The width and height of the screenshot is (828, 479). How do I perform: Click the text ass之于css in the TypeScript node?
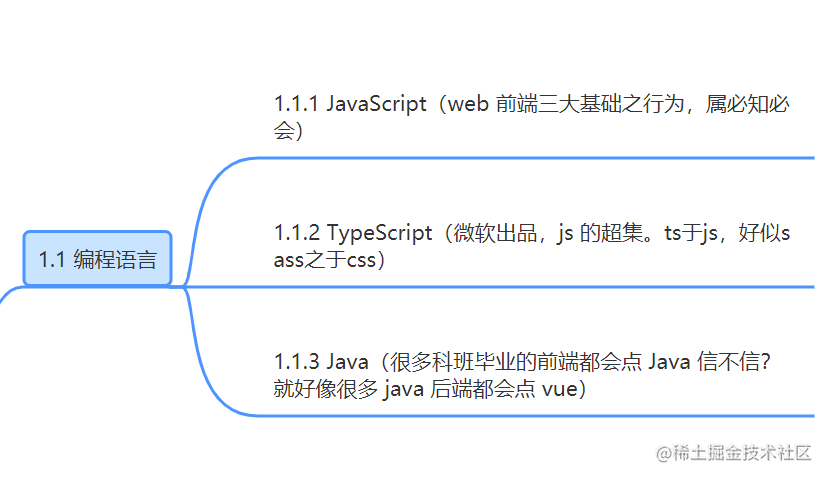tap(324, 260)
